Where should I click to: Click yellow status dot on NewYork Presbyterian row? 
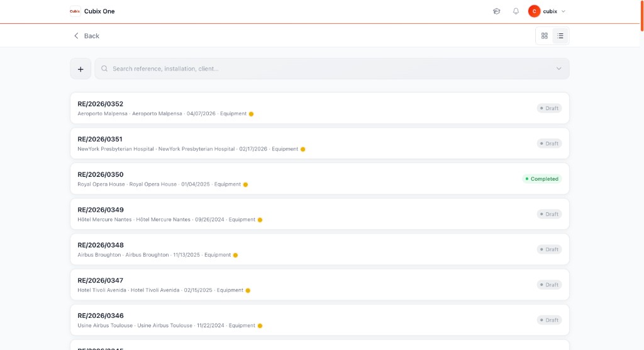coord(303,149)
